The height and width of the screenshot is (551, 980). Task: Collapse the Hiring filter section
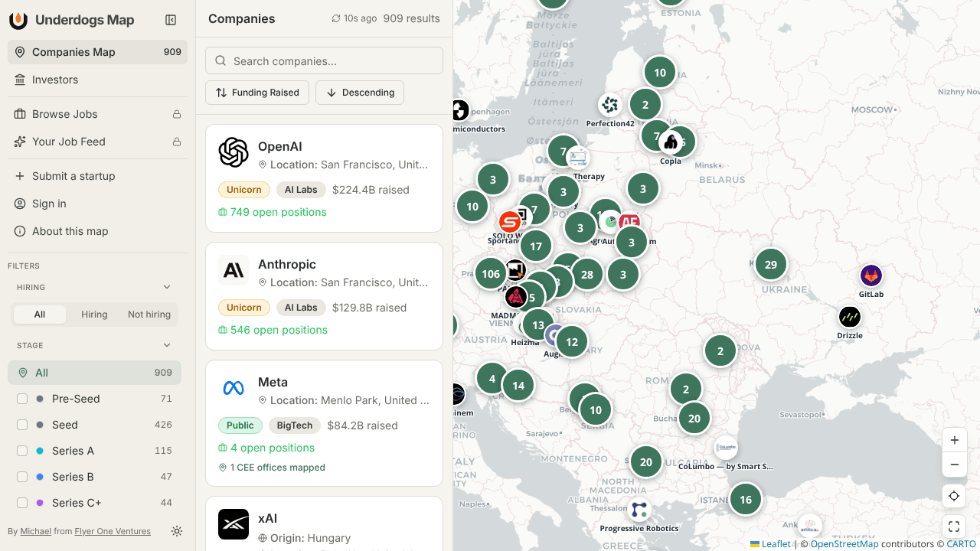(167, 287)
